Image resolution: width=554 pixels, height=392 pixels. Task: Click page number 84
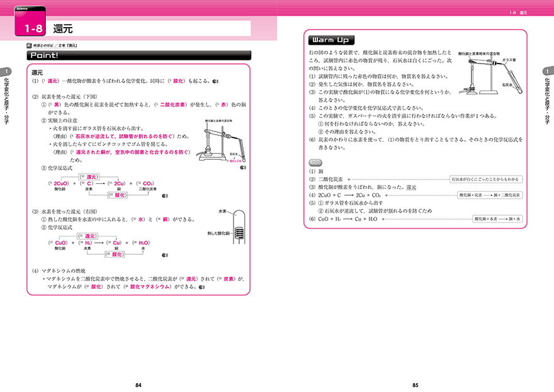click(138, 385)
